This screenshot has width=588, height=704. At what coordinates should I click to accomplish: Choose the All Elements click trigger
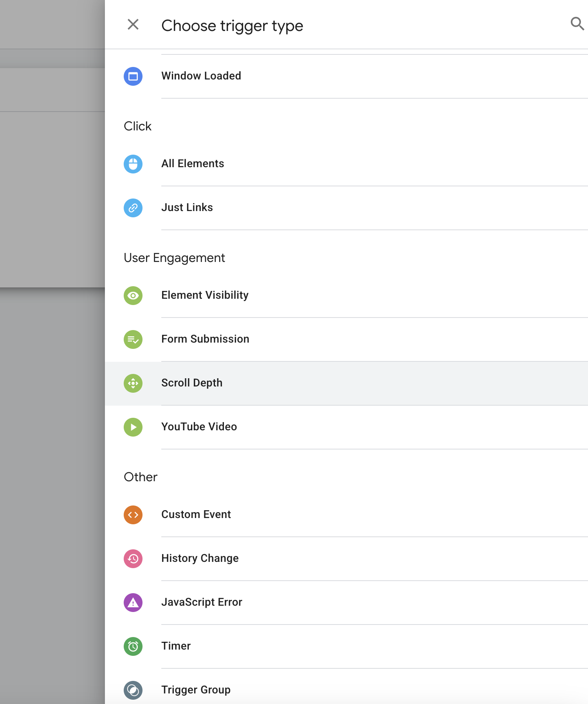click(x=193, y=164)
